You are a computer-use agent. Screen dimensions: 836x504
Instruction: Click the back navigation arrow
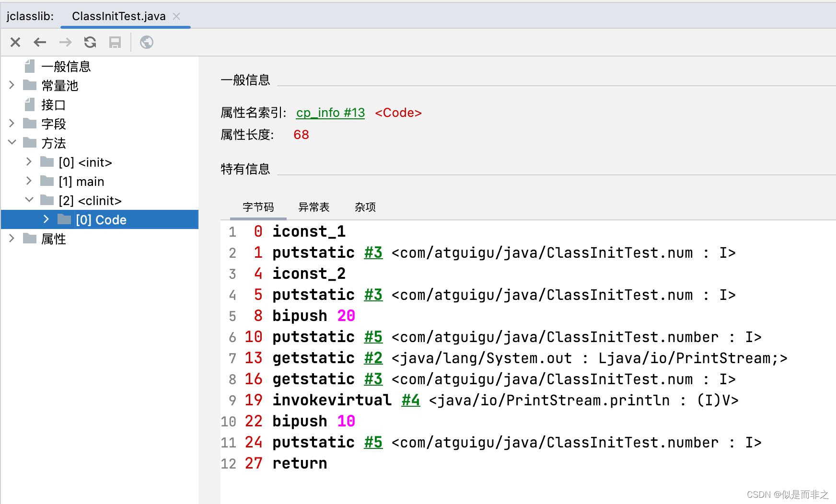[40, 42]
